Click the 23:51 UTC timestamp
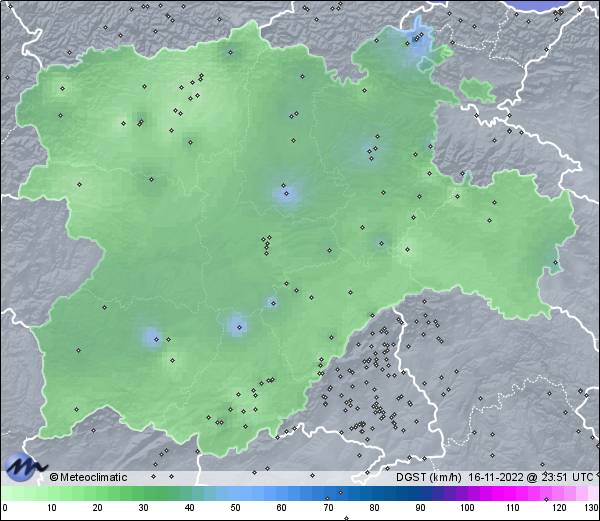The width and height of the screenshot is (600, 521). click(x=566, y=477)
